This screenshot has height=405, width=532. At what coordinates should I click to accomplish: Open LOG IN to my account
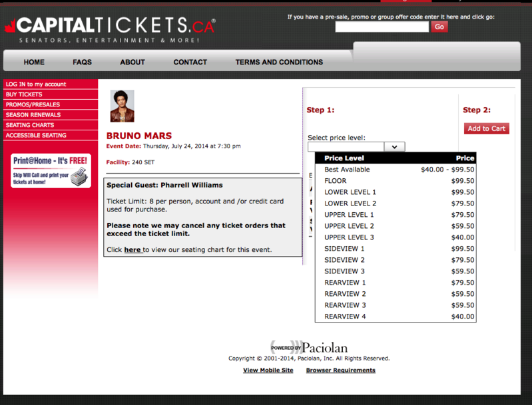click(36, 84)
